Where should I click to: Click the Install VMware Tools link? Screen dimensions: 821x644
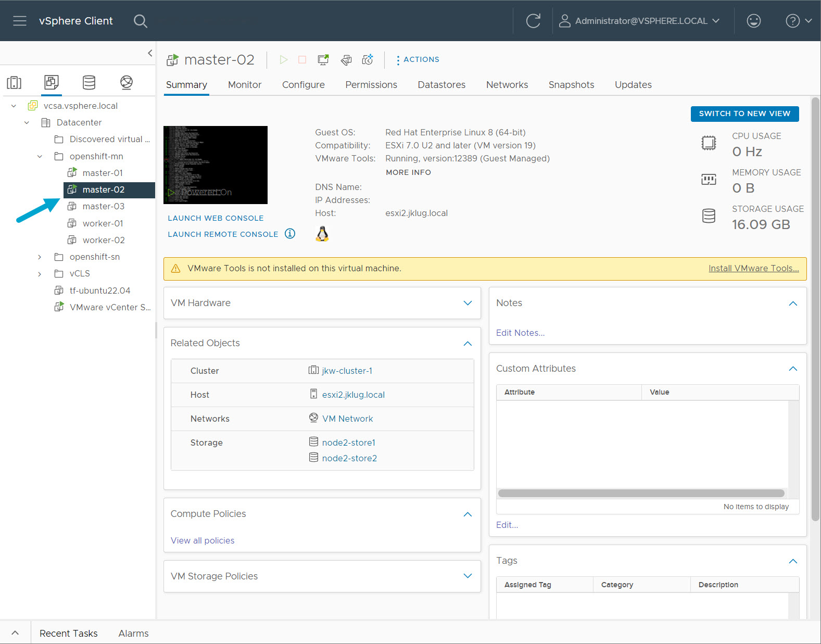753,269
